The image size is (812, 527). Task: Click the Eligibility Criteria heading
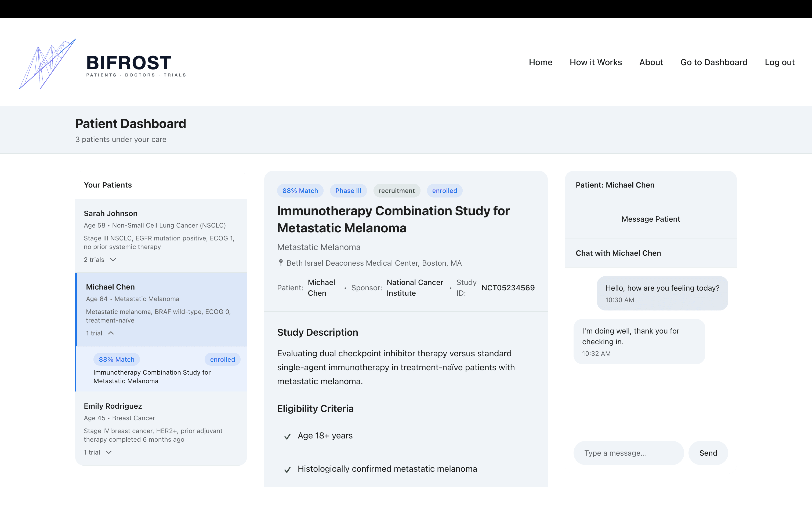coord(315,408)
